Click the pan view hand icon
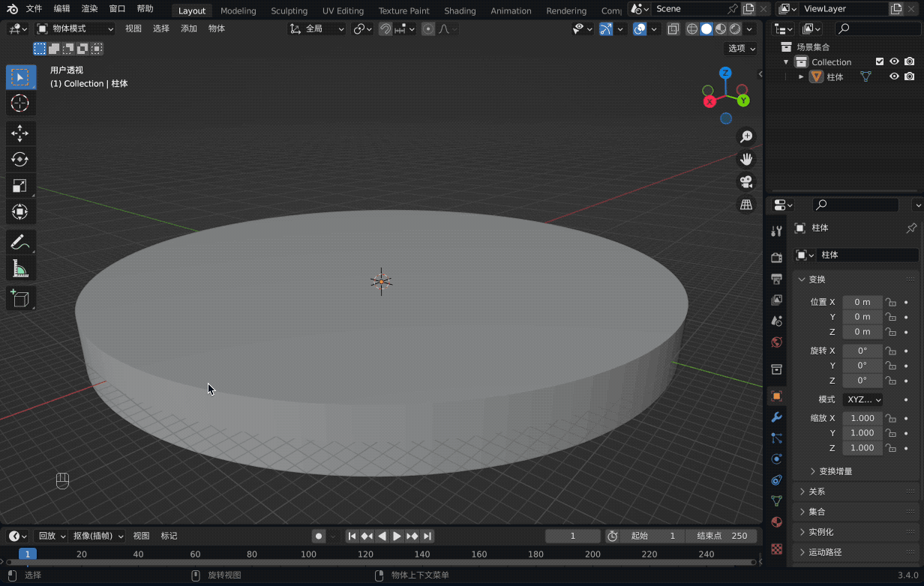This screenshot has height=586, width=924. (746, 159)
